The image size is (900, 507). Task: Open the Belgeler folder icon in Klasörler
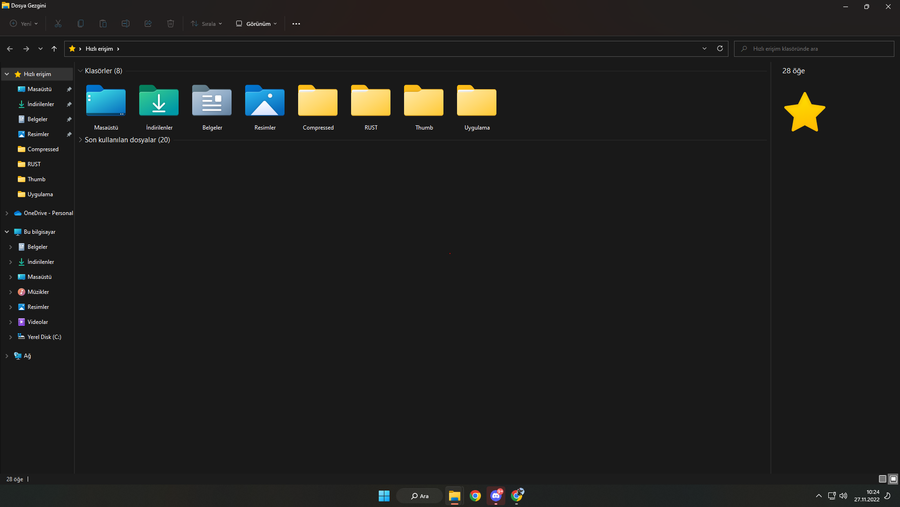coord(212,101)
